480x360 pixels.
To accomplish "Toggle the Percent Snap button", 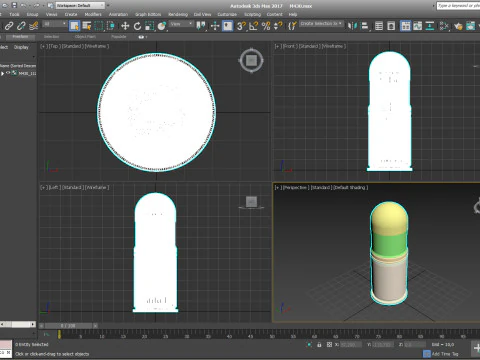I will click(x=266, y=26).
